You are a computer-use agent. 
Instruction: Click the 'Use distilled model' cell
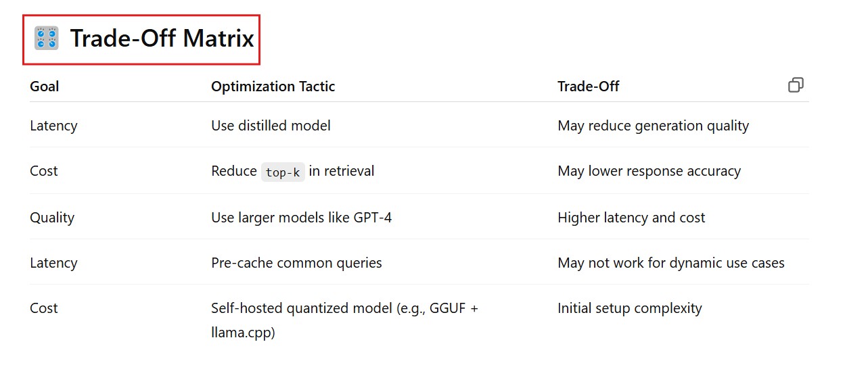pyautogui.click(x=271, y=126)
